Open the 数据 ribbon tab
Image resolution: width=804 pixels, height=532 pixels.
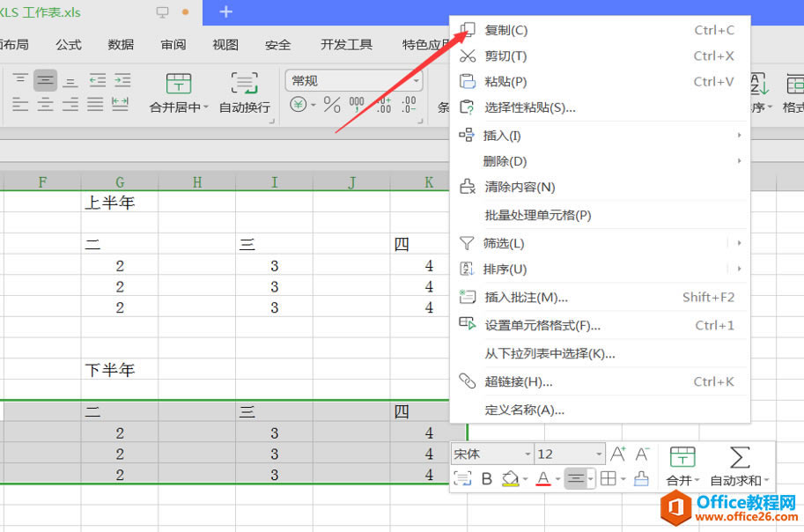121,45
